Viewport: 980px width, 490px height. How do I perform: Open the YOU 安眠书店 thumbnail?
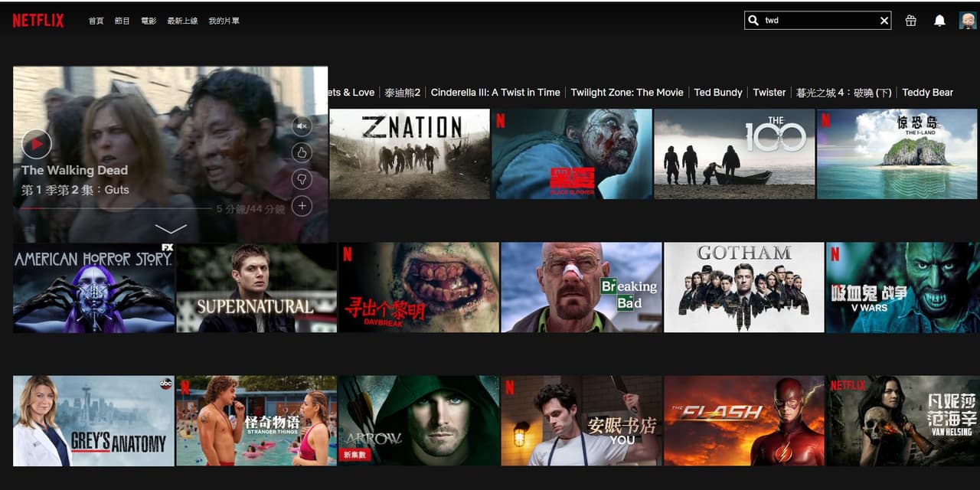(x=581, y=420)
